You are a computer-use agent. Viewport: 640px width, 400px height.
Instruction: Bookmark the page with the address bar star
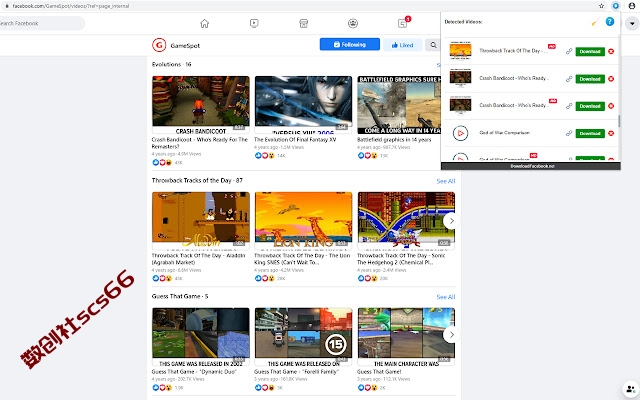[x=601, y=6]
